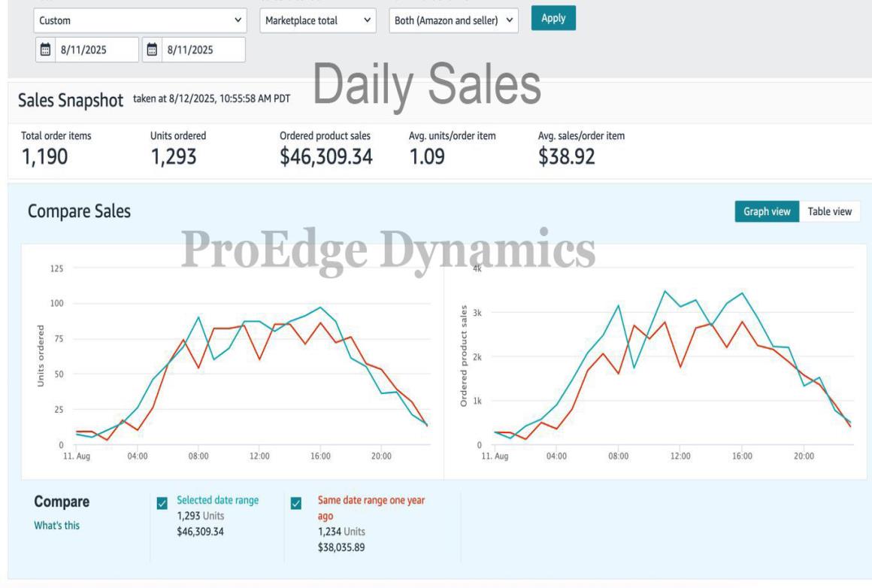872x588 pixels.
Task: Open the What's this link
Action: point(56,526)
